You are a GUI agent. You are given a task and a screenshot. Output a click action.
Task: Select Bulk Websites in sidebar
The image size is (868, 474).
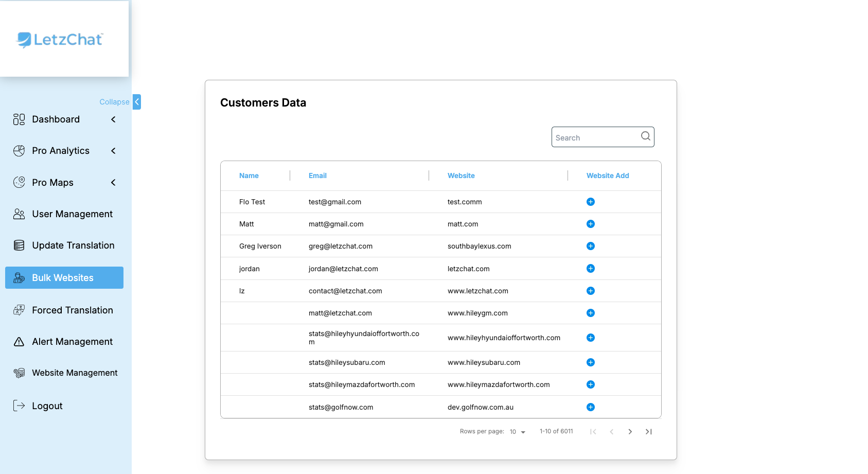click(64, 278)
